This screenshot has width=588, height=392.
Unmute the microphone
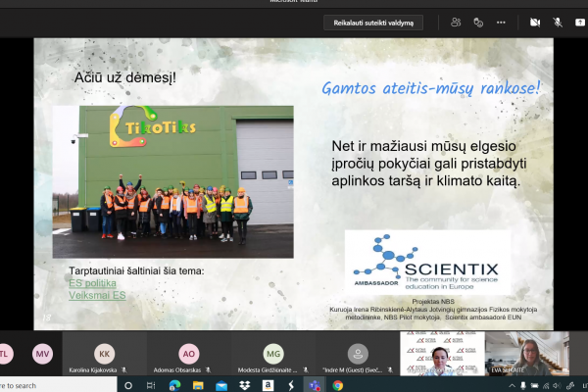(558, 23)
